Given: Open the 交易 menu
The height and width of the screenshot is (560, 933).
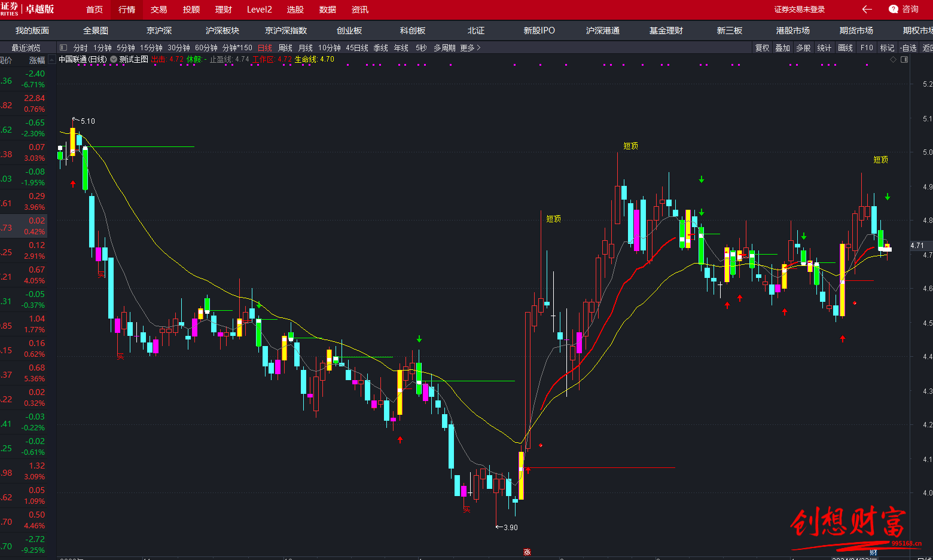Looking at the screenshot, I should 159,10.
